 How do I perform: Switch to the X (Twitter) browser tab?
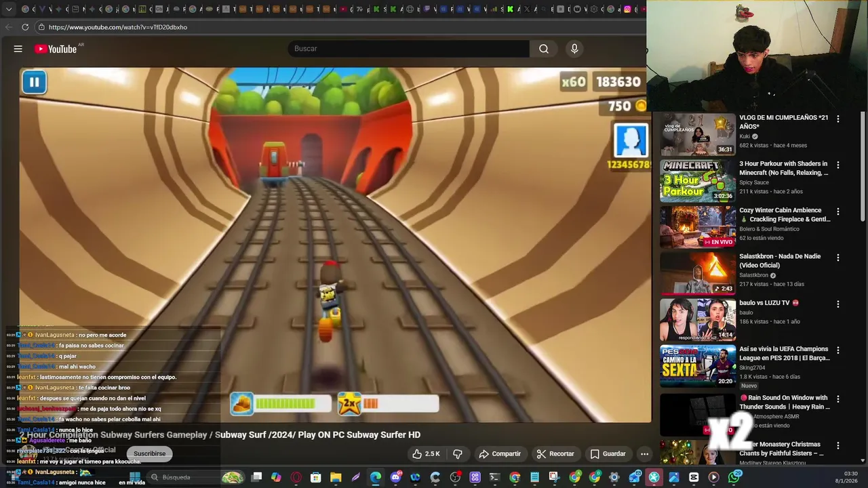(x=527, y=9)
